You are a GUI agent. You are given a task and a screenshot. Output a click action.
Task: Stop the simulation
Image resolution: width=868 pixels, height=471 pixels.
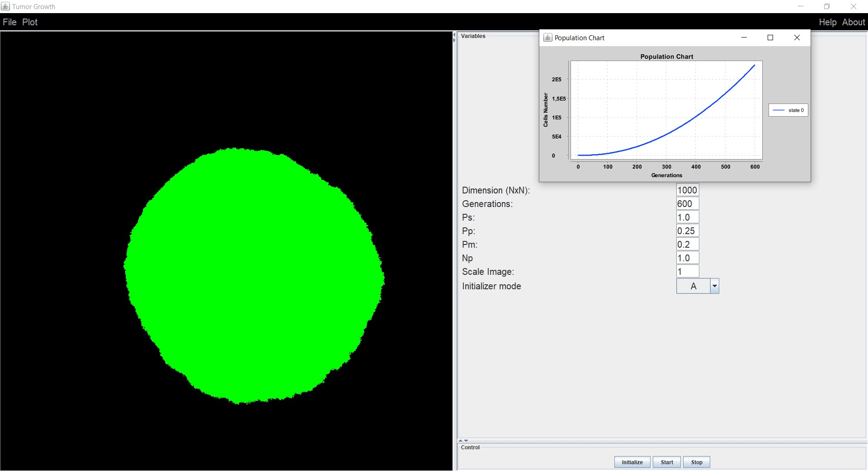click(x=697, y=462)
